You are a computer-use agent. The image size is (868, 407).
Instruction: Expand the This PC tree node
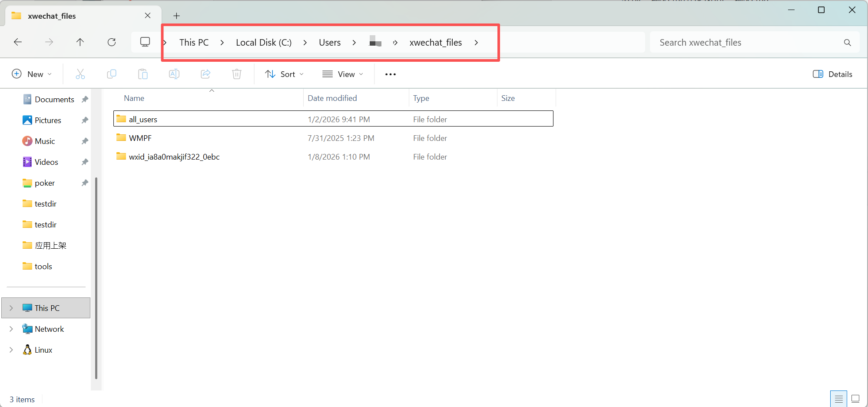[x=11, y=308]
